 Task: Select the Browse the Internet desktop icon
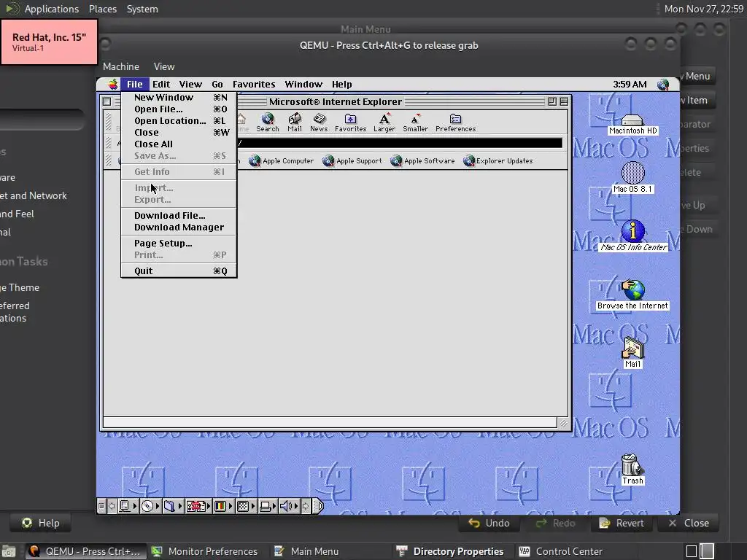click(632, 295)
